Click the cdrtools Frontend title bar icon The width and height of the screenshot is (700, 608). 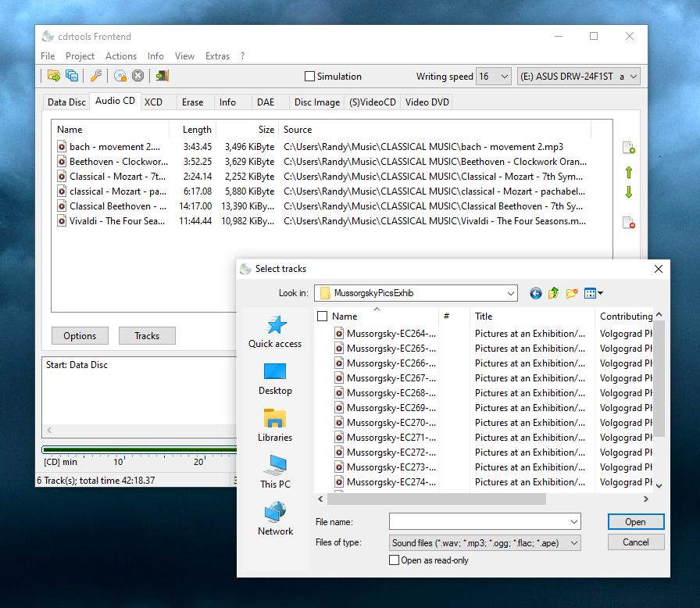pyautogui.click(x=48, y=36)
